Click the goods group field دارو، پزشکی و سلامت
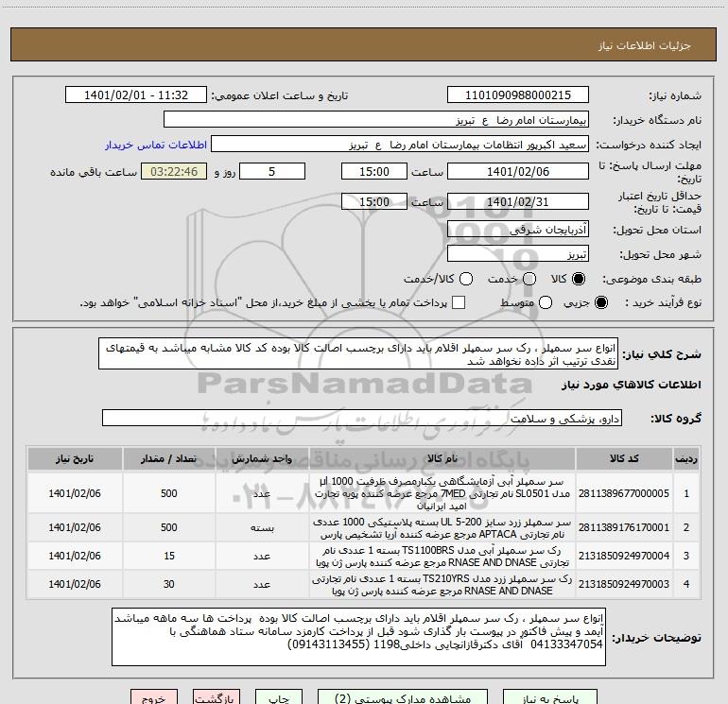Viewport: 728px width, 704px height. point(362,418)
